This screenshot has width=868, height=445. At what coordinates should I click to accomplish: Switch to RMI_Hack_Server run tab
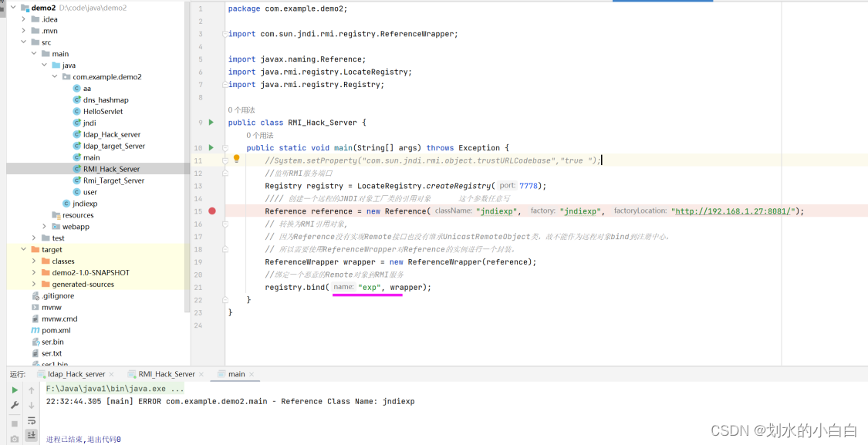click(166, 374)
